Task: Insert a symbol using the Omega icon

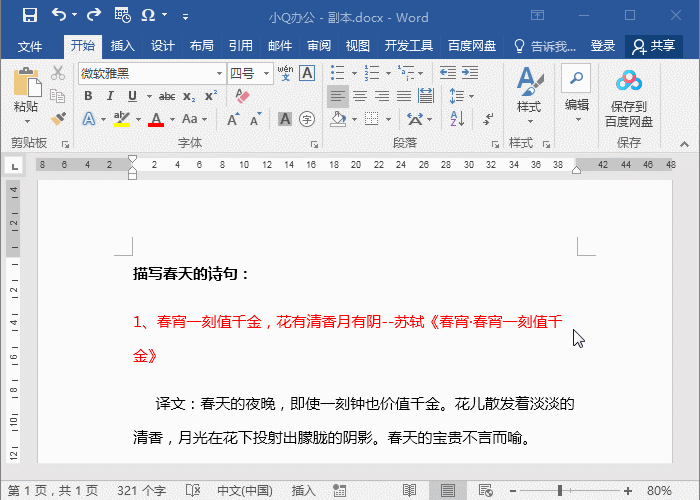Action: coord(148,15)
